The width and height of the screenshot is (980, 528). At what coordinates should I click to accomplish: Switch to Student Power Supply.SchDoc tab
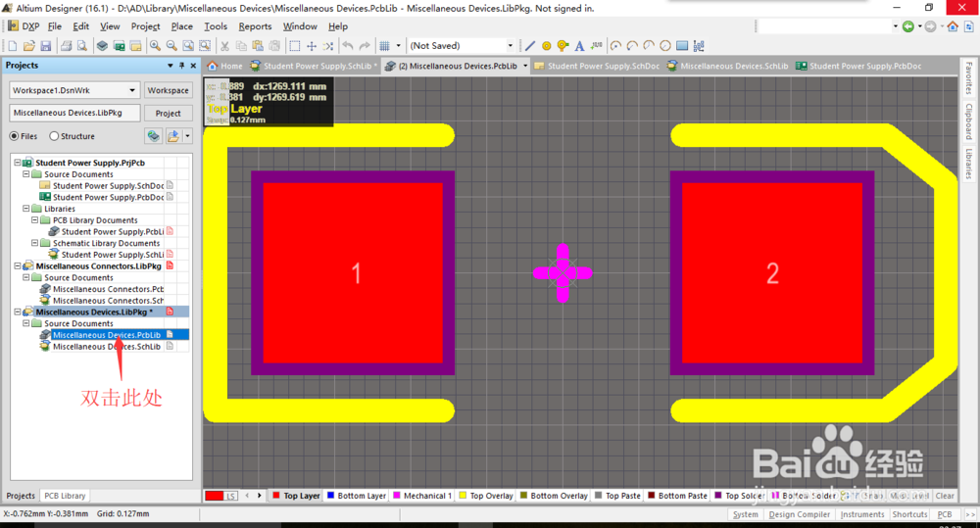pyautogui.click(x=598, y=66)
